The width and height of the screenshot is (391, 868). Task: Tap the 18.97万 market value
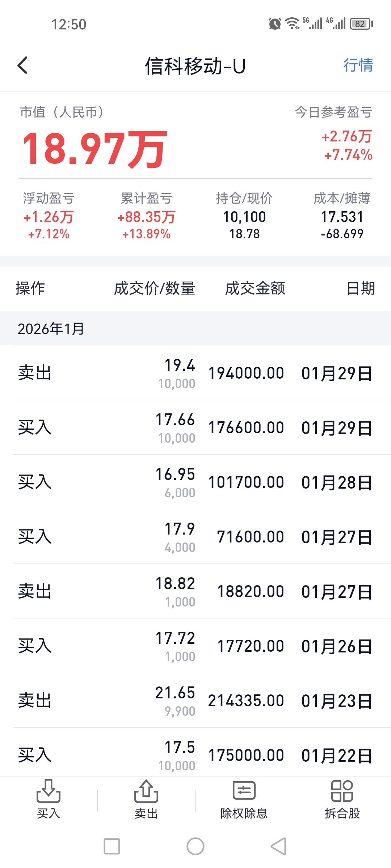tap(95, 149)
